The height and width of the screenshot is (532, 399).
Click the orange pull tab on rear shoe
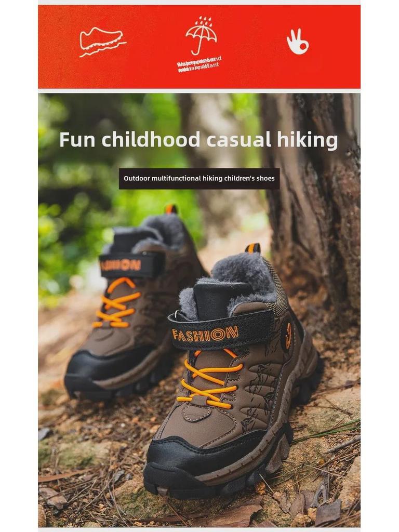[171, 209]
